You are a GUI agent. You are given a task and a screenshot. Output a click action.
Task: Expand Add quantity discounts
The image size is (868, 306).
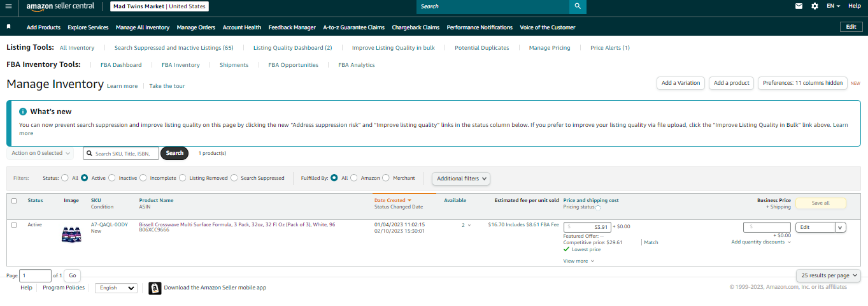[761, 242]
